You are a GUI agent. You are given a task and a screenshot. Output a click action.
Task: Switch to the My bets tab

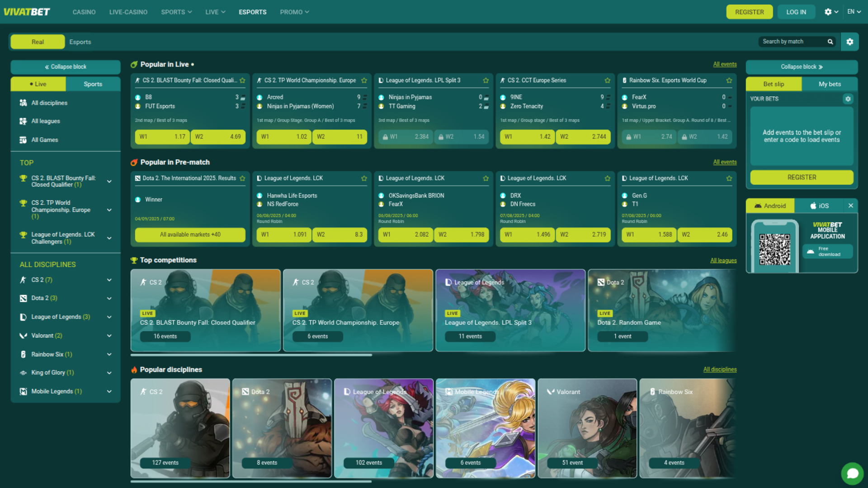point(830,84)
